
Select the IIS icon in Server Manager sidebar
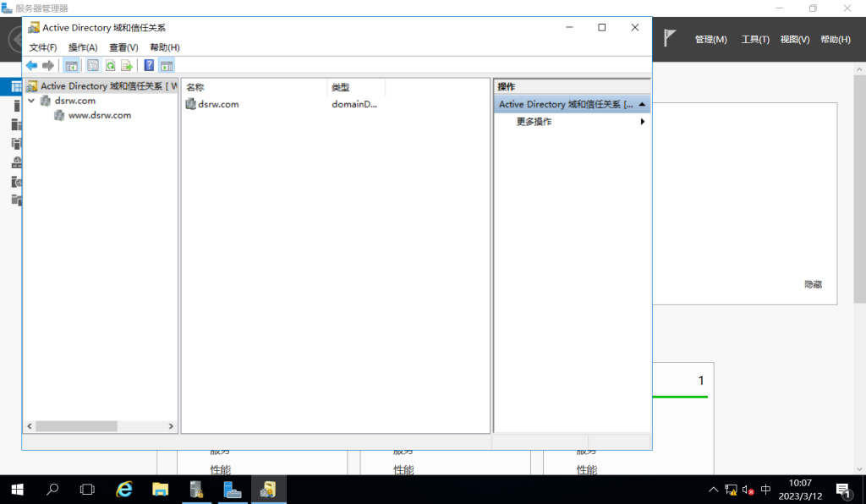click(16, 182)
